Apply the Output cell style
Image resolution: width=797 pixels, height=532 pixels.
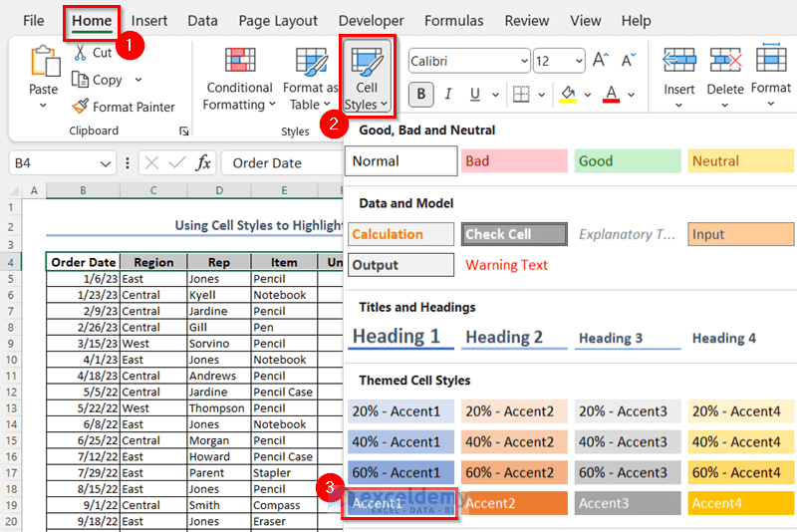[x=401, y=265]
